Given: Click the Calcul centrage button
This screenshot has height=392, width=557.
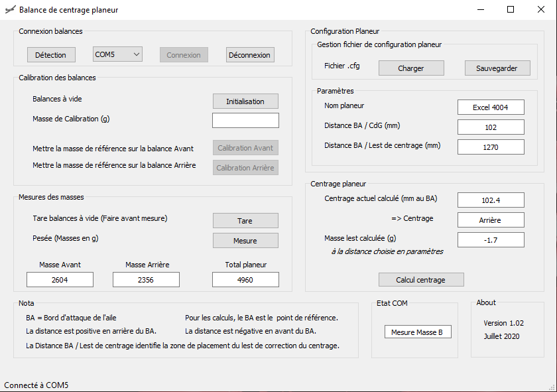Looking at the screenshot, I should tap(421, 280).
